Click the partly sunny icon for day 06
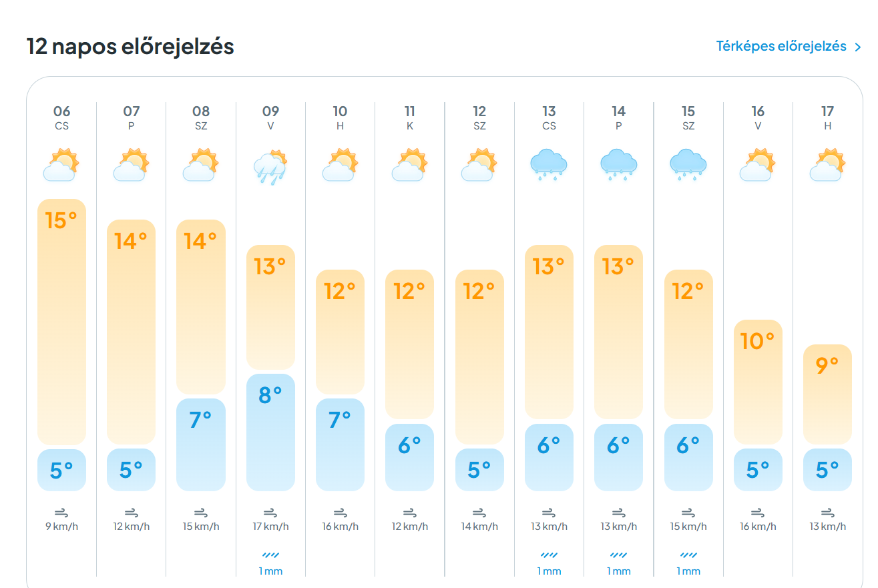Image resolution: width=878 pixels, height=588 pixels. (61, 166)
